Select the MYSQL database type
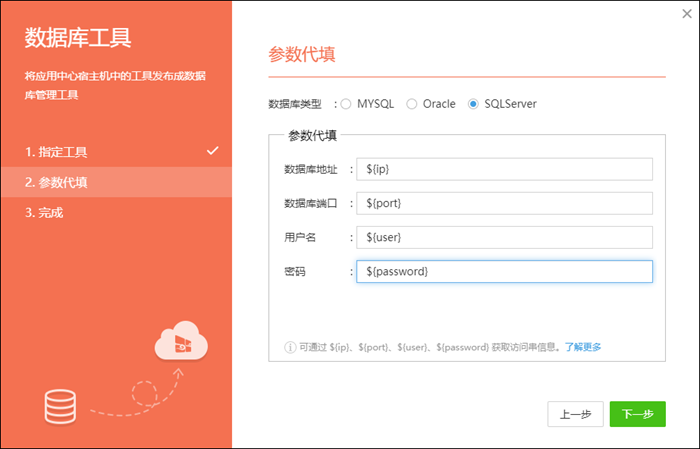Viewport: 700px width, 449px height. (x=347, y=104)
